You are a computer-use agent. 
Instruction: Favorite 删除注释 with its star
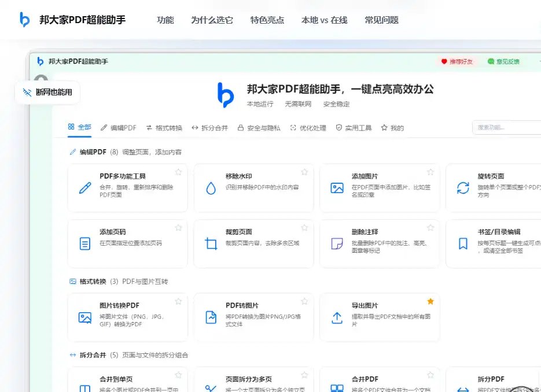click(x=430, y=228)
